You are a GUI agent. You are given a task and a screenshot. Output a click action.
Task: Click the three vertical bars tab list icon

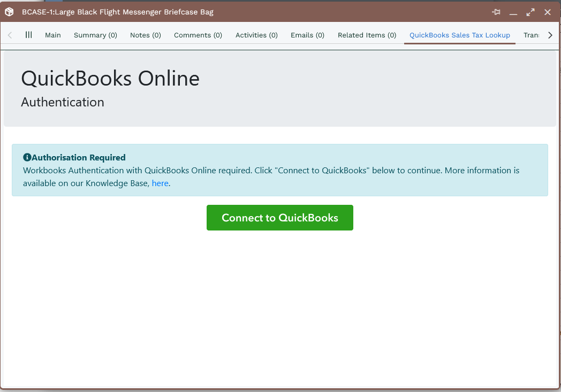click(29, 35)
